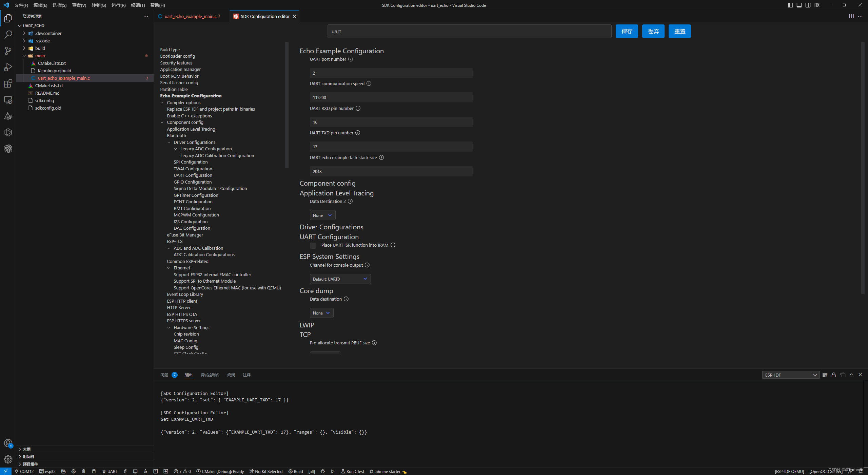Clear the output panel

click(825, 375)
